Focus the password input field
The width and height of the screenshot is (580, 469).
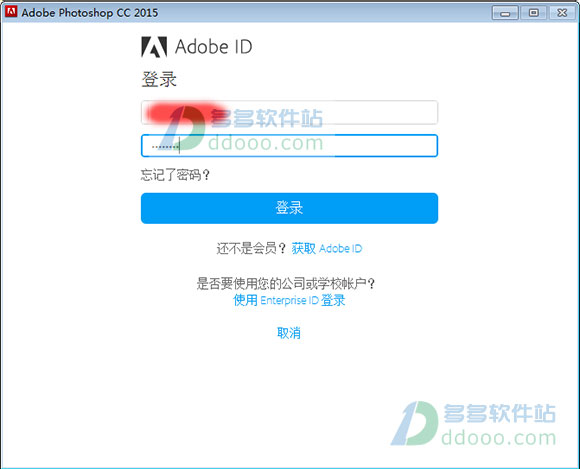289,146
